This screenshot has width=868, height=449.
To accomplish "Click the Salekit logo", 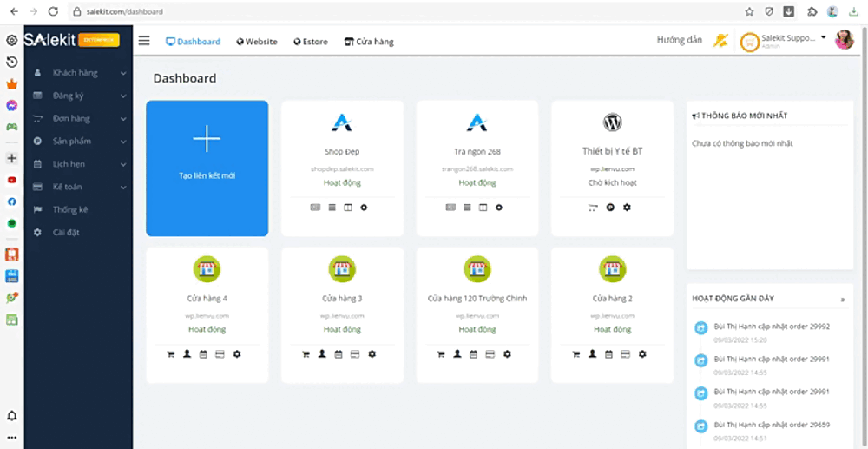I will [x=49, y=40].
